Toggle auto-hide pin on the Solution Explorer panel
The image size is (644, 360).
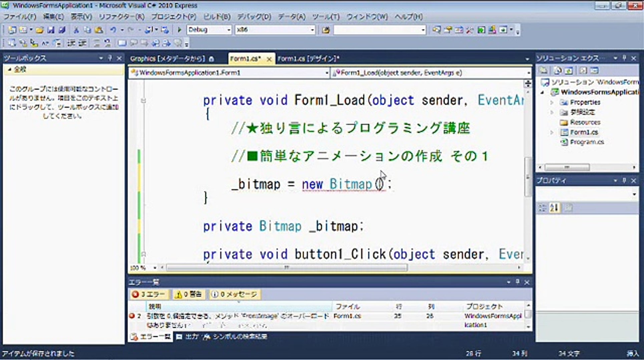(624, 58)
